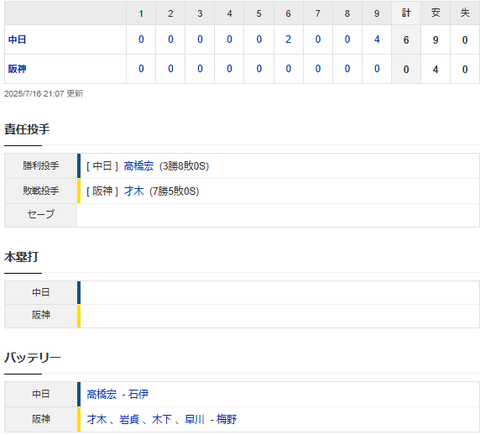Screen dimensions: 480x435
Task: Open catcher 石伊 player link
Action: [x=138, y=394]
